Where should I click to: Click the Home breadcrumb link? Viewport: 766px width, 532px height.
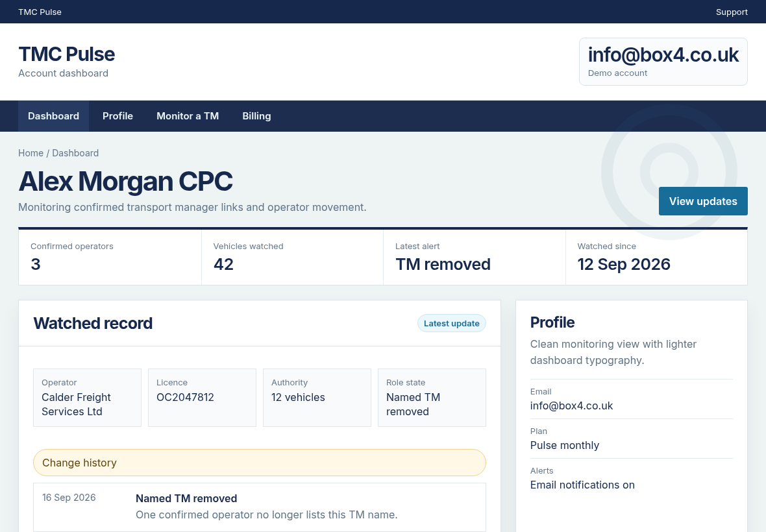click(x=31, y=152)
